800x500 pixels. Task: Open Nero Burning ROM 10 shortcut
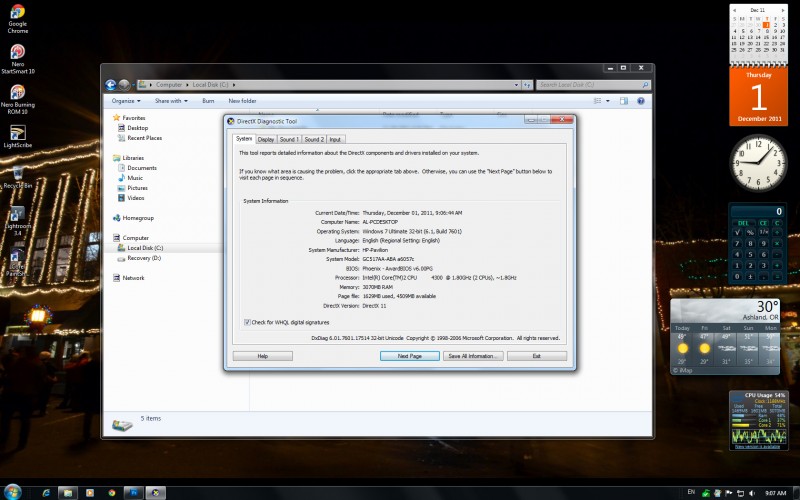(x=17, y=99)
